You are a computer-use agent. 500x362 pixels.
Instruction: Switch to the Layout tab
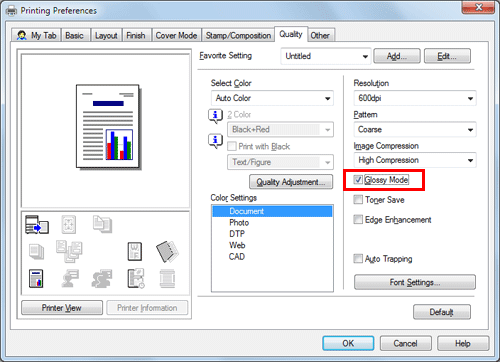click(x=106, y=35)
